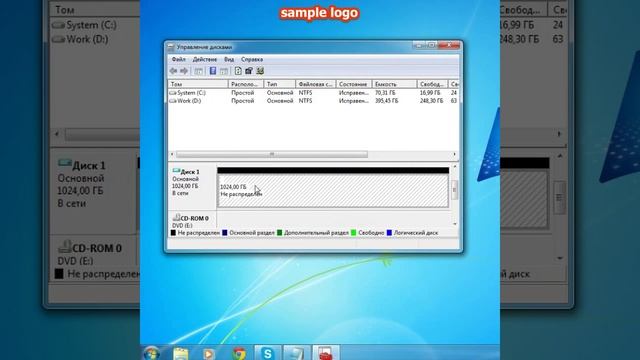Open Windows Explorer from the taskbar

click(x=180, y=353)
